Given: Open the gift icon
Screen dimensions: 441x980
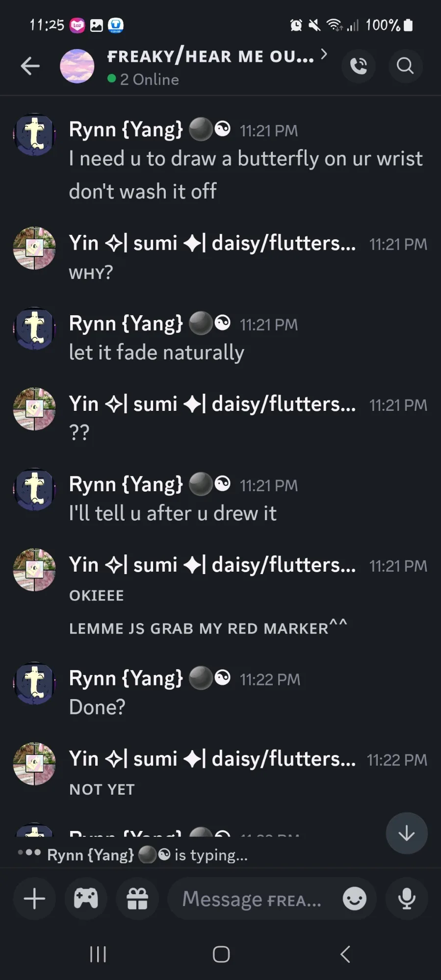Looking at the screenshot, I should (x=137, y=899).
